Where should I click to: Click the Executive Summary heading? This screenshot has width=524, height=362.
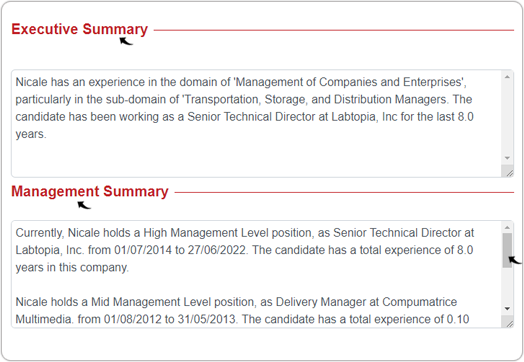point(80,29)
